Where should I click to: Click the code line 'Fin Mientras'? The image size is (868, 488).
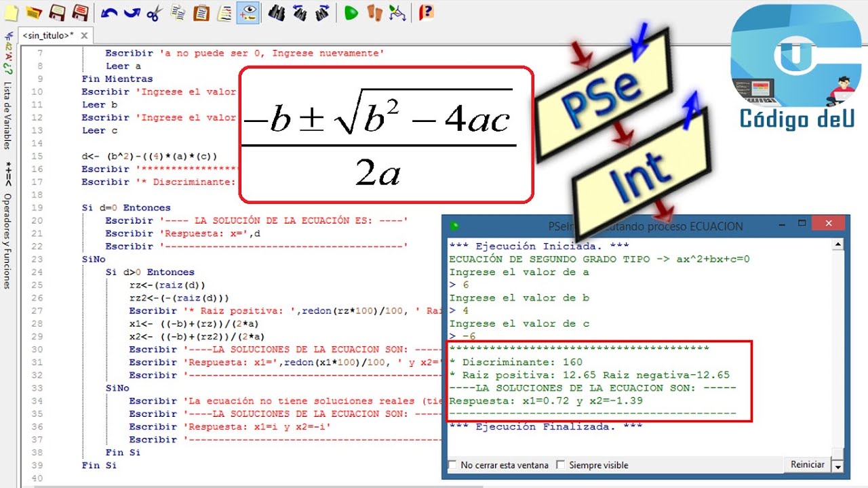(117, 79)
